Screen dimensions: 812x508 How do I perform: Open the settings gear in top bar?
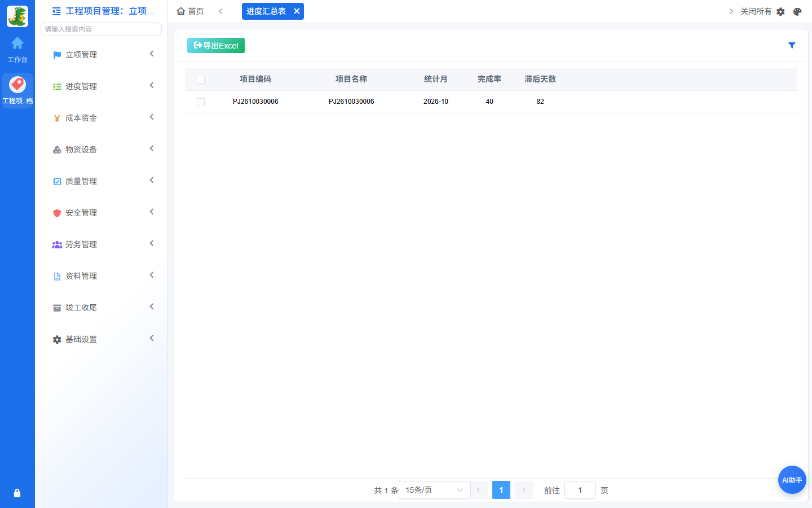[780, 11]
